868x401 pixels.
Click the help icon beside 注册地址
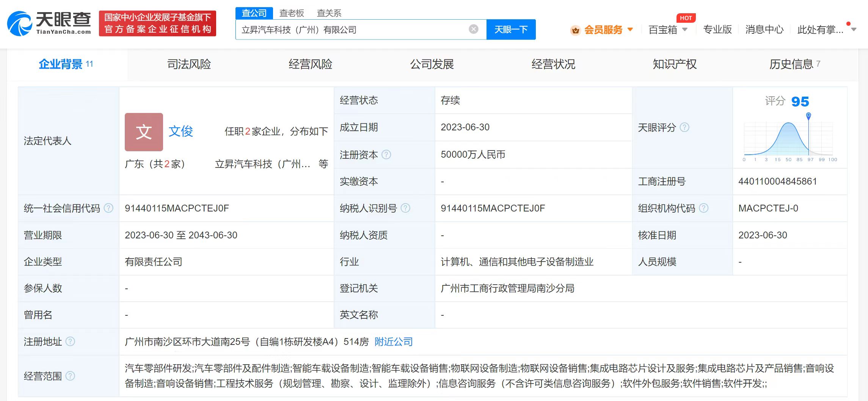pos(70,341)
